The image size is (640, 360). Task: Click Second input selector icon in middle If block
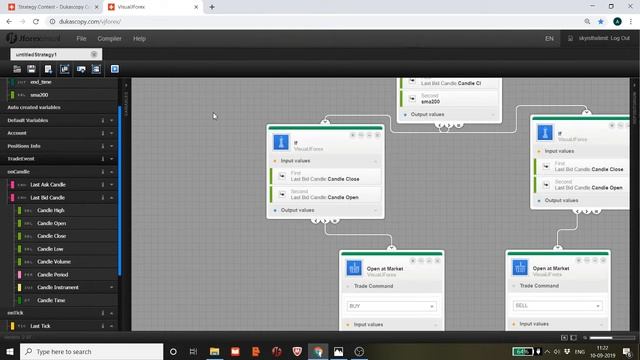282,194
